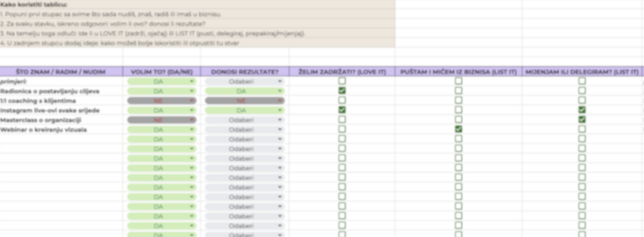
Task: Uncheck 'Želim zadržati' for Radionica o postavljanju ciljeva
Action: pyautogui.click(x=342, y=91)
